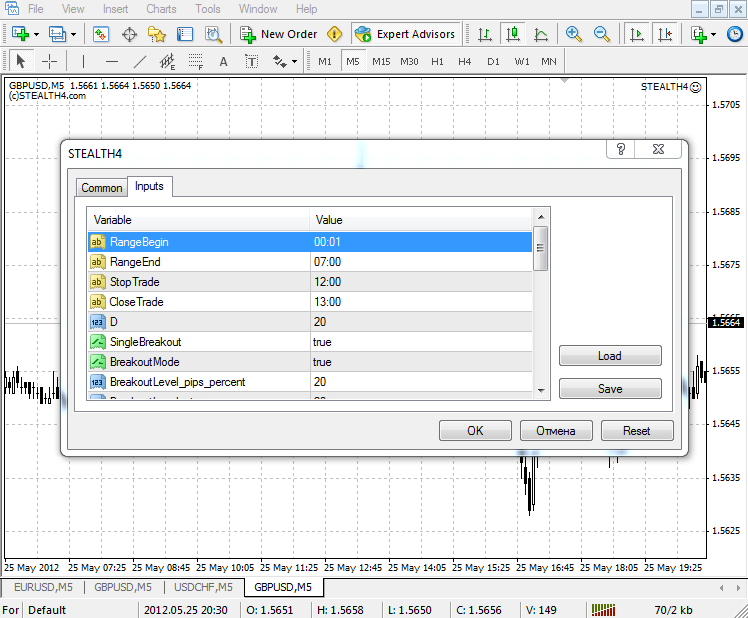
Task: Select the Trendline tool
Action: [139, 61]
